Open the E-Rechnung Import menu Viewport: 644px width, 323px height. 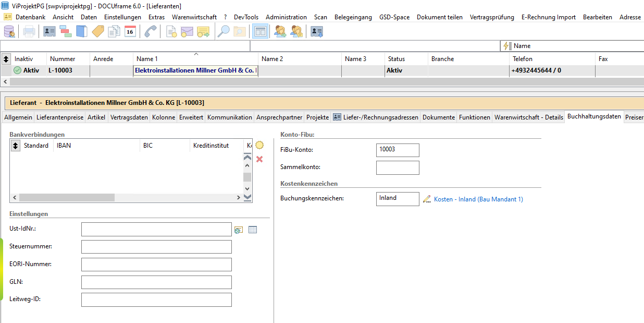(x=549, y=17)
